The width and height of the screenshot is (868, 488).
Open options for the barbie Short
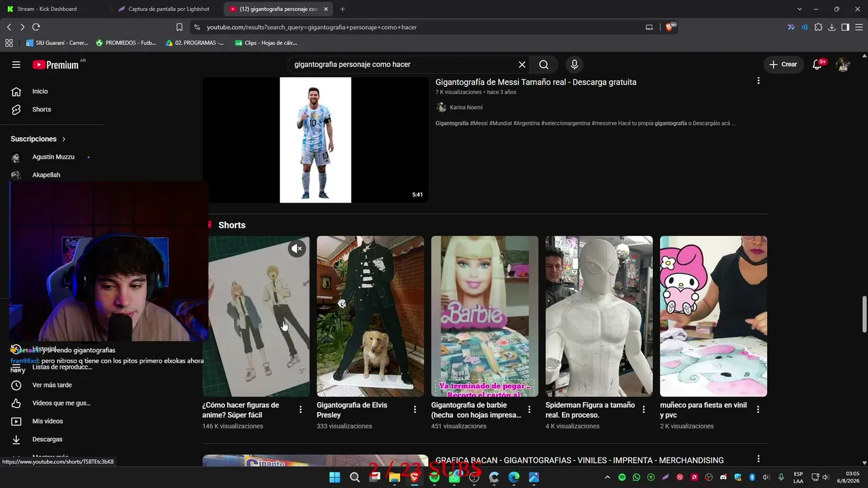(x=530, y=409)
